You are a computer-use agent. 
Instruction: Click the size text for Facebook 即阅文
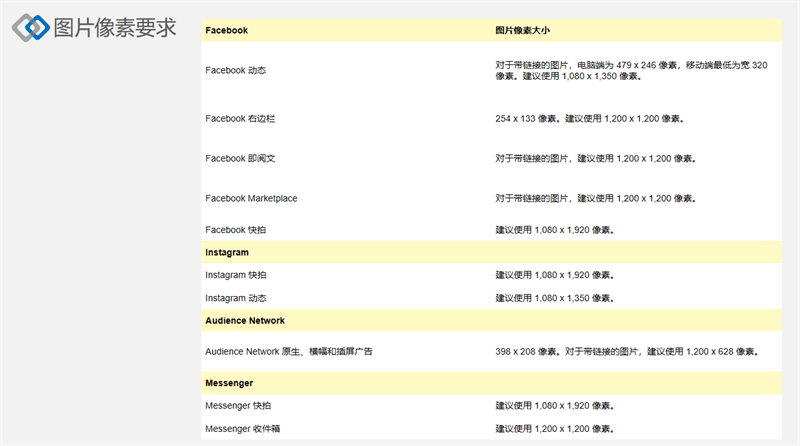click(595, 158)
